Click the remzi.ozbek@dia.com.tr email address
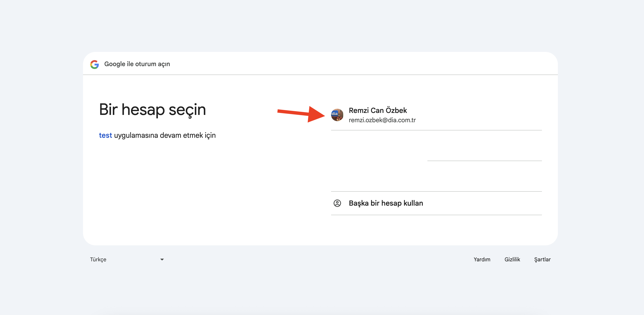Viewport: 644px width, 315px height. (x=382, y=120)
